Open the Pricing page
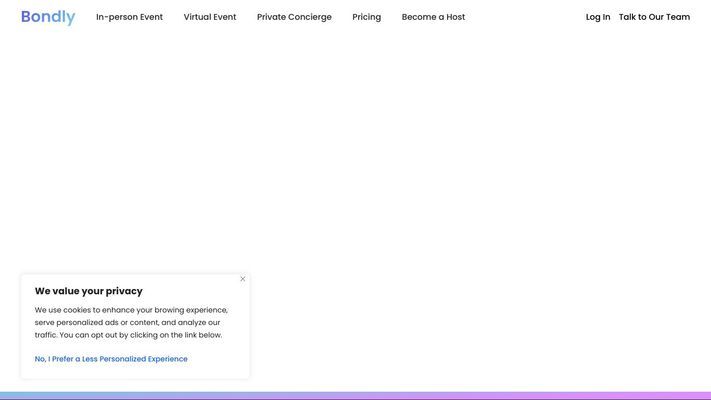The width and height of the screenshot is (711, 400). tap(366, 17)
